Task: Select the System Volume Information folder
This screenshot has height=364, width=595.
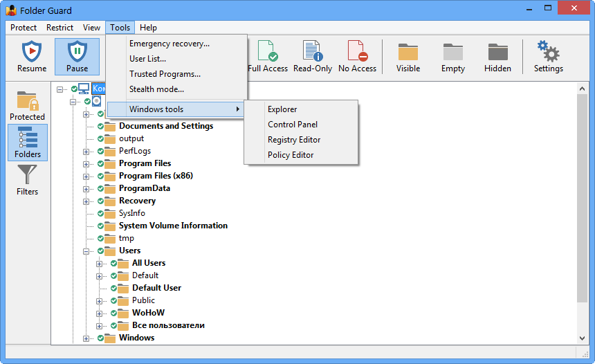Action: click(x=173, y=226)
